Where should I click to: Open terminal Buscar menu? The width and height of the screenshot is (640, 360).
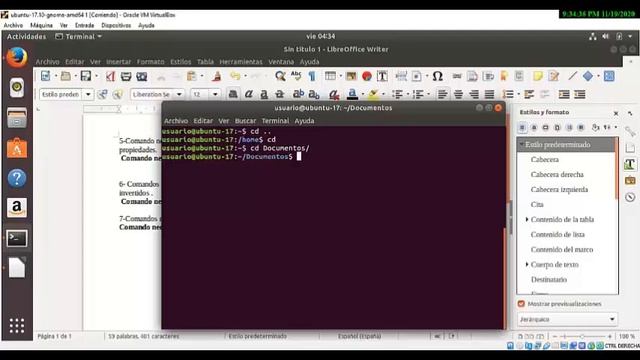tap(245, 121)
